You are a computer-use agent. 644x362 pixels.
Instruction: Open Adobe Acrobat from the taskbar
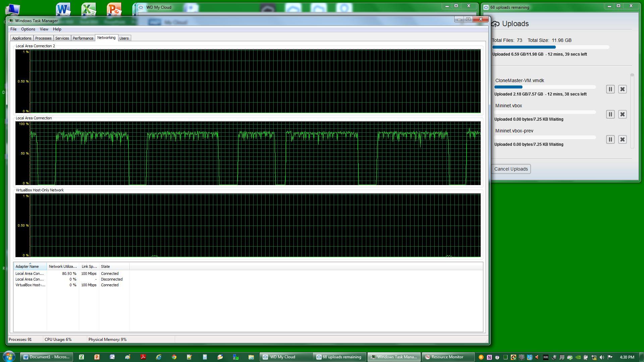[x=143, y=357]
